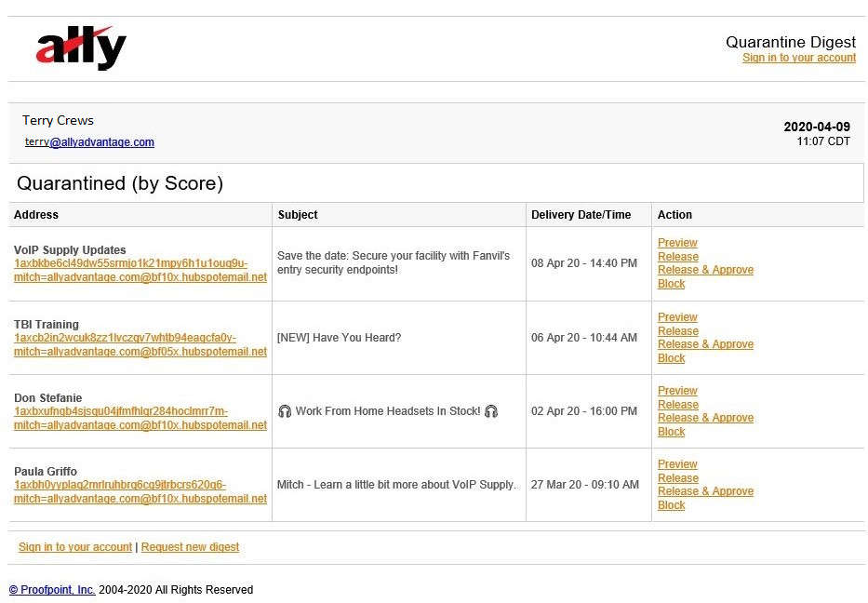Open the Proofpoint, Inc. copyright link
Image resolution: width=868 pixels, height=603 pixels.
52,590
